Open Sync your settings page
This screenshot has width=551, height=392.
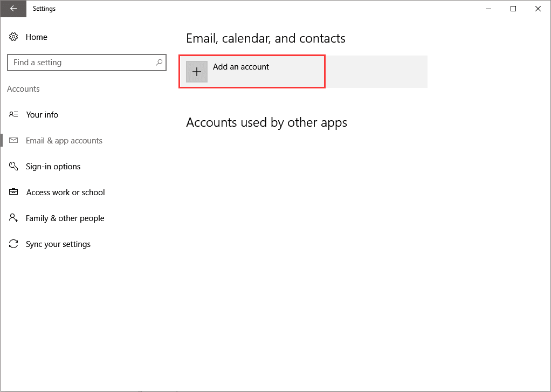(58, 244)
